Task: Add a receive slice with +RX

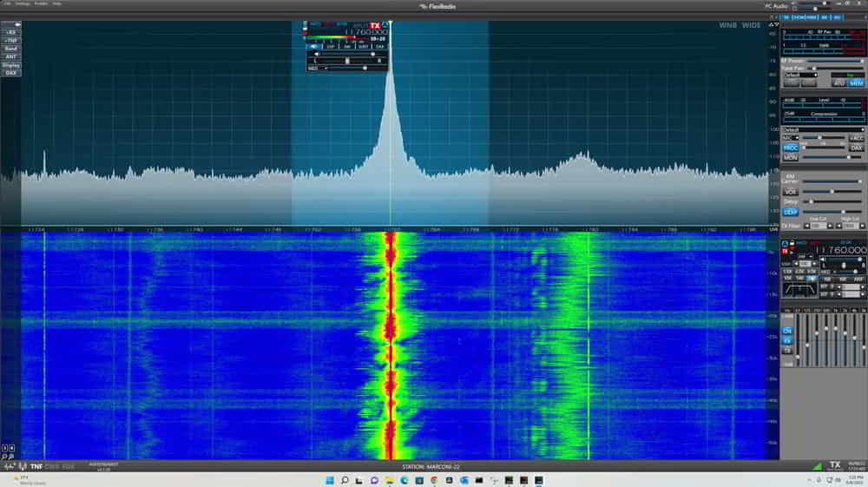Action: (10, 33)
